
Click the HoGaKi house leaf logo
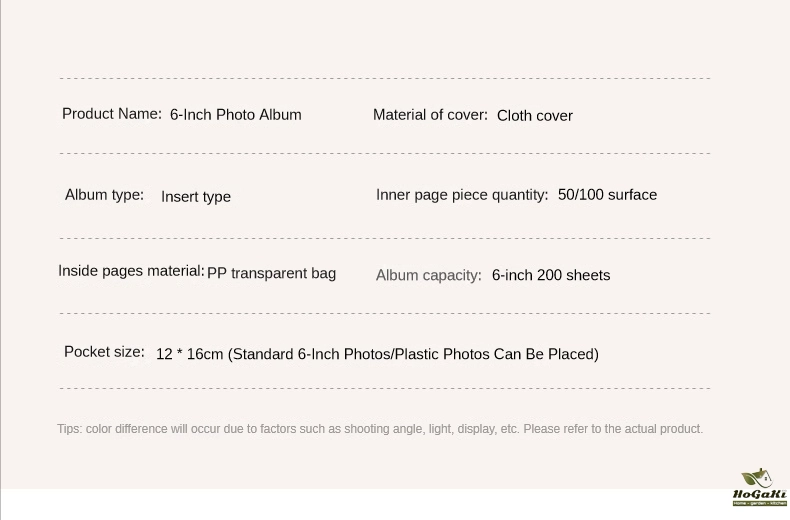point(757,478)
